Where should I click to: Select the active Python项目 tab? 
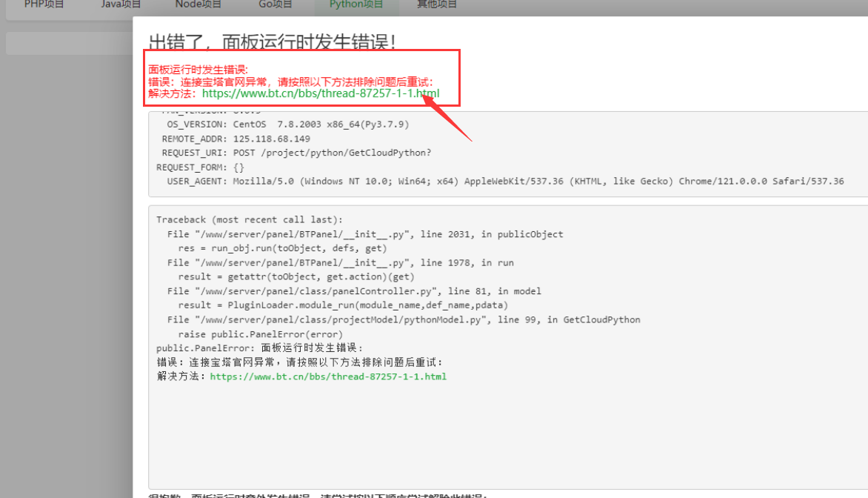click(x=356, y=4)
